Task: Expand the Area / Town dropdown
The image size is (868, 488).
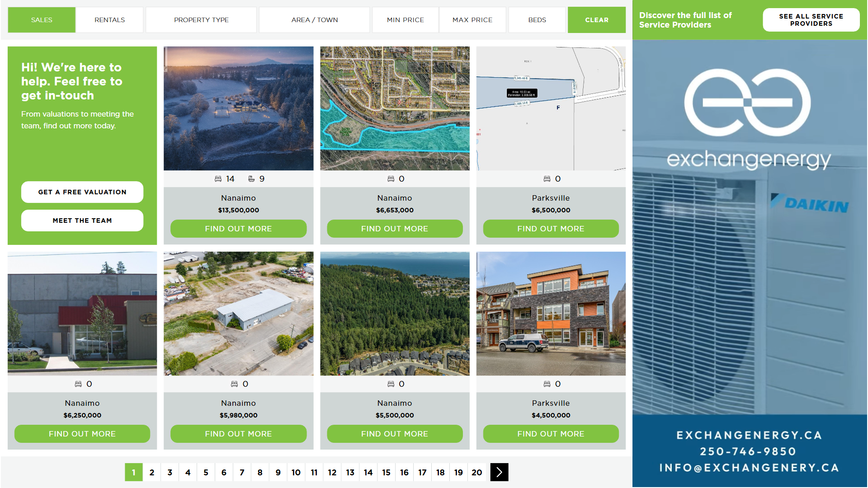Action: pyautogui.click(x=314, y=20)
